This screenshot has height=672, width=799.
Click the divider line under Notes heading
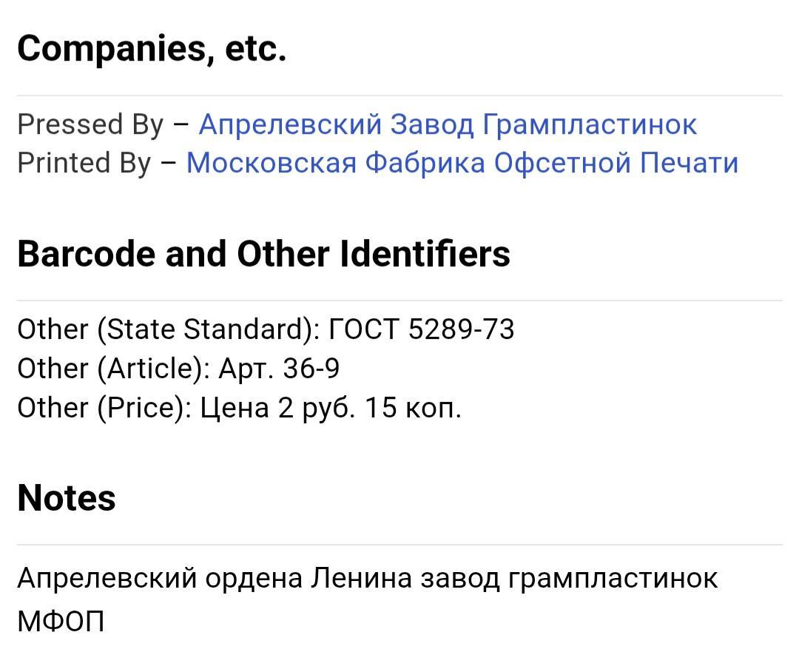(x=399, y=545)
